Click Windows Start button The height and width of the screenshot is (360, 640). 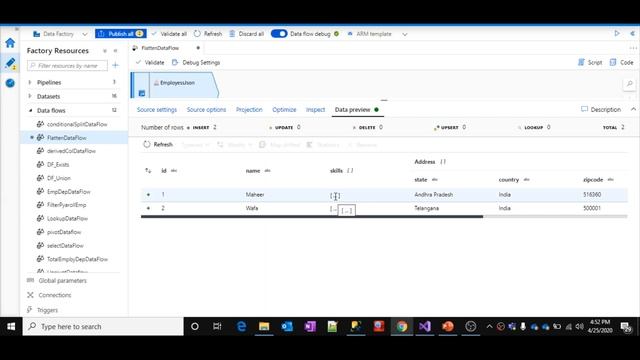click(x=11, y=327)
